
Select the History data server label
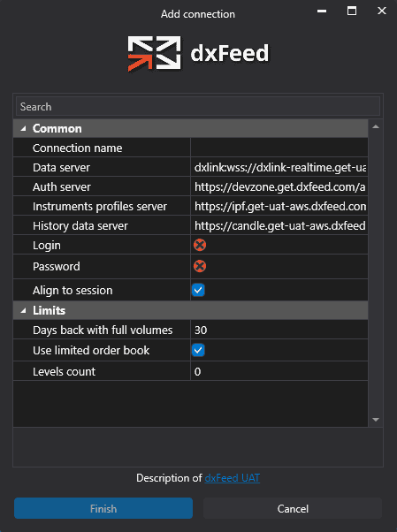point(80,225)
